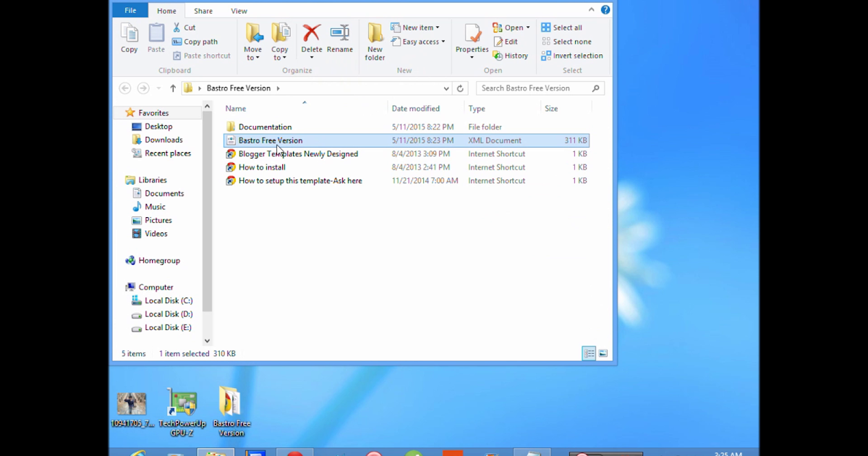Switch to the View ribbon tab
The height and width of the screenshot is (456, 868).
[239, 11]
